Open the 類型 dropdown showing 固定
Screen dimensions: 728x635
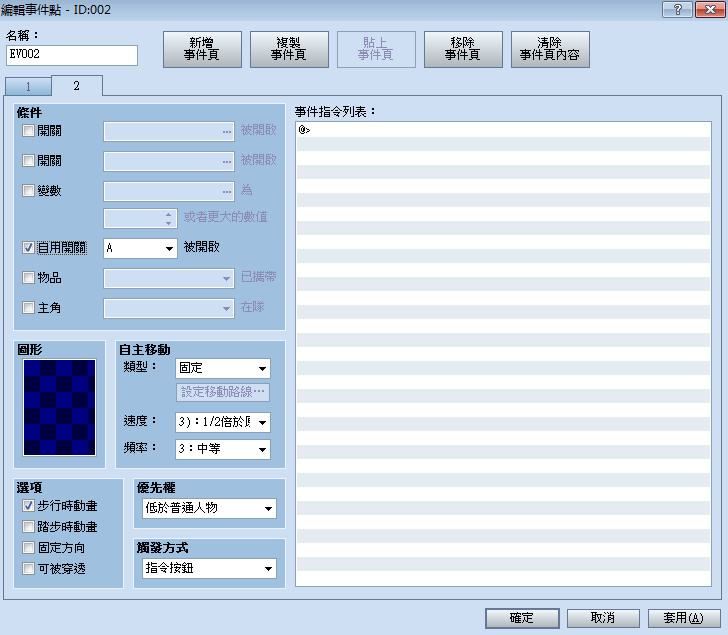click(x=223, y=369)
